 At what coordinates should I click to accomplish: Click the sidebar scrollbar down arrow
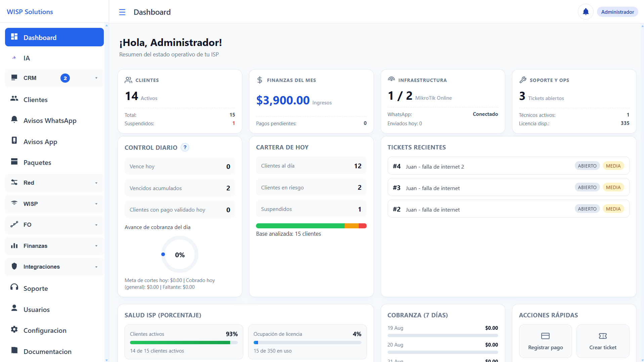tap(106, 360)
